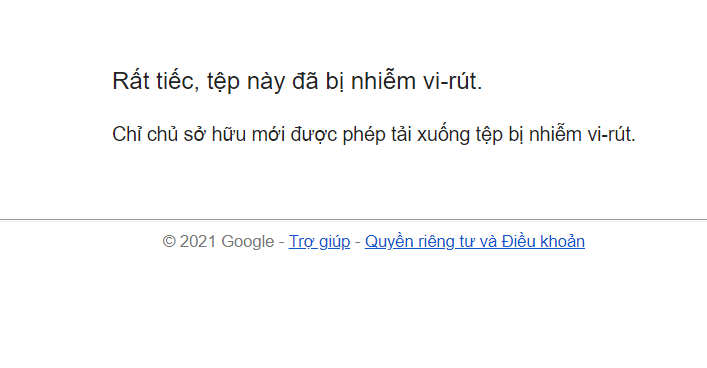This screenshot has width=707, height=368.
Task: Open Quyền riêng tư và Điều khoản link
Action: coord(475,242)
